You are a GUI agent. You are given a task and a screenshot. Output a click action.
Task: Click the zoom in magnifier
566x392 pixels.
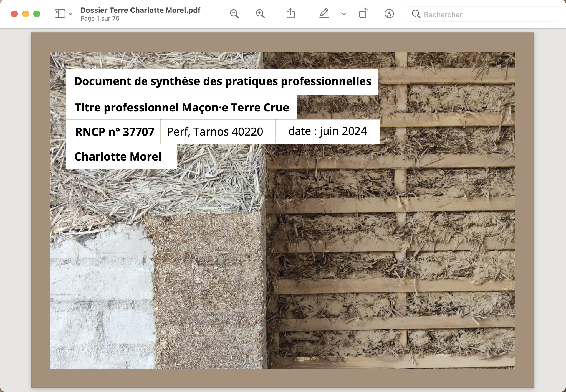[x=260, y=14]
